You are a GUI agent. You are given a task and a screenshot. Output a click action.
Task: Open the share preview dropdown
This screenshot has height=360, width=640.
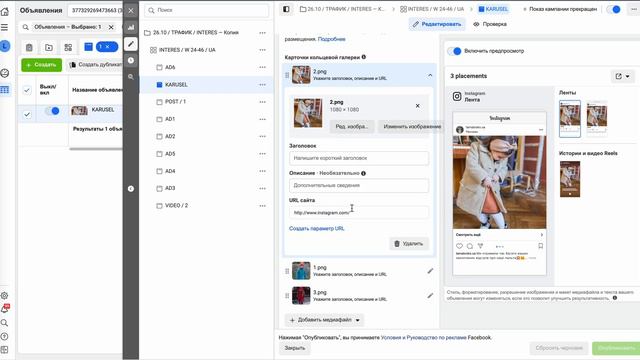622,76
